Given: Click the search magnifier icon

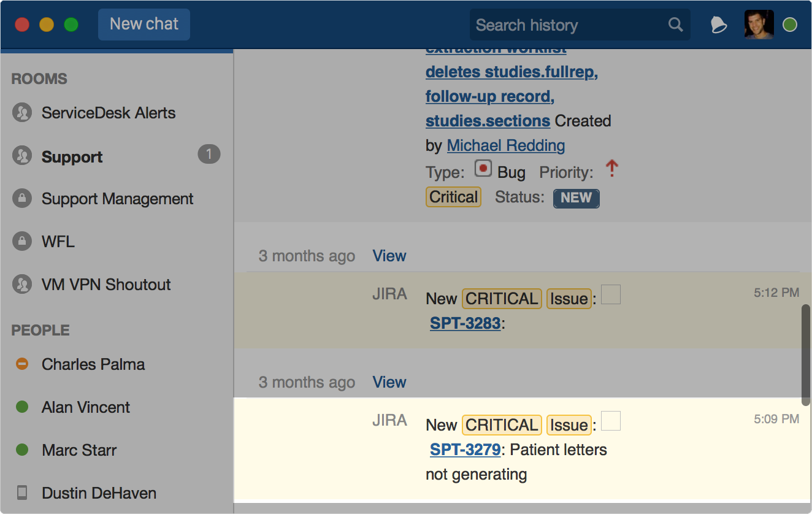Looking at the screenshot, I should pos(675,25).
